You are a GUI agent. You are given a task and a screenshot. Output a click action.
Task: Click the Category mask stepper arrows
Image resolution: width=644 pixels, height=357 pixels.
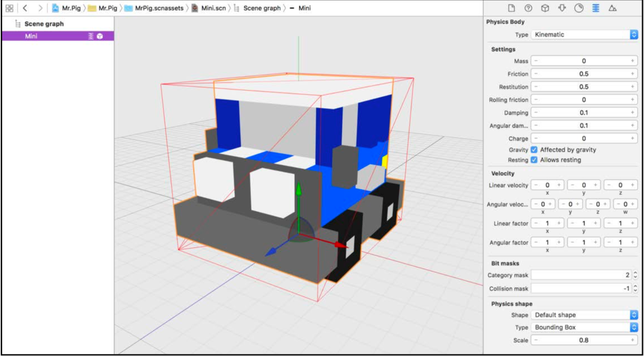(x=635, y=275)
